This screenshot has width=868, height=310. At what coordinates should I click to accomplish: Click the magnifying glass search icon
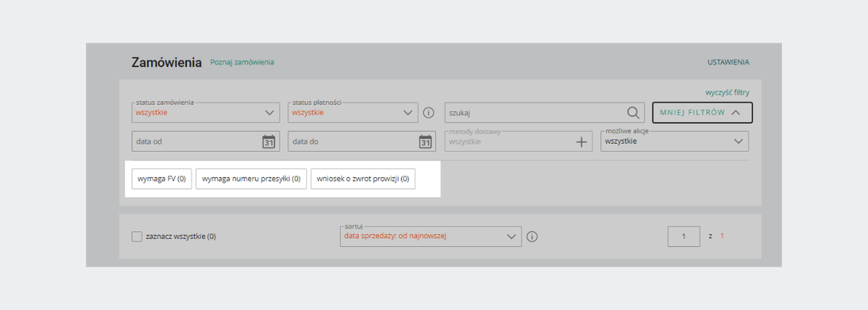click(633, 112)
